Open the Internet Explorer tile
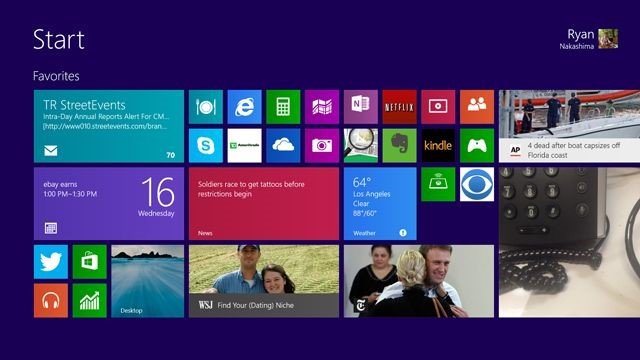Screen dimensions: 640x360 244,107
